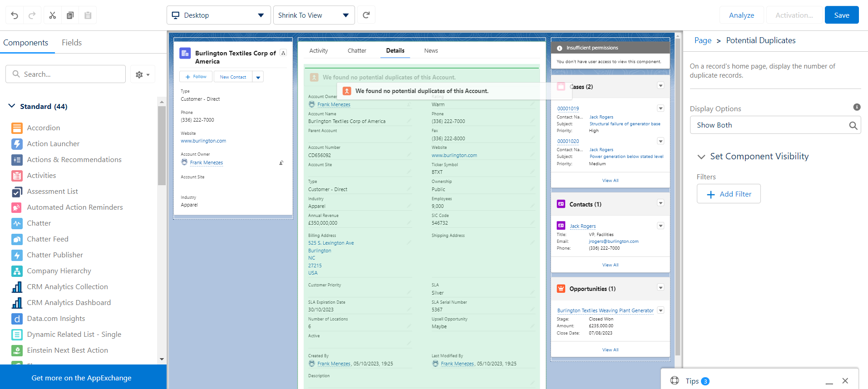Select the Dynamic Related List - Single icon

point(17,335)
